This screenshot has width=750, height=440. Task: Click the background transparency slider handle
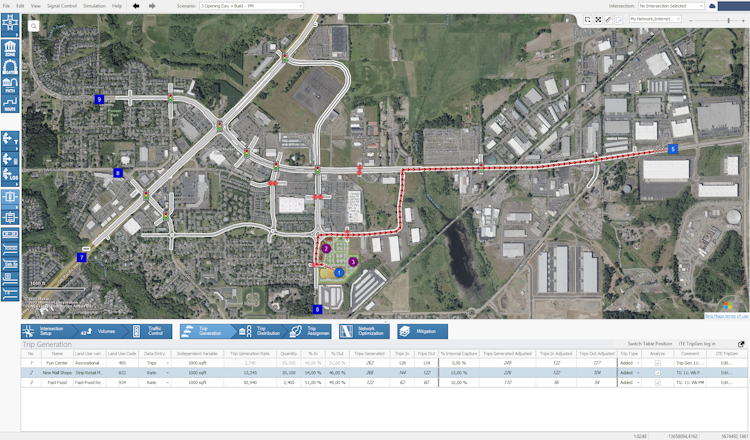(728, 21)
